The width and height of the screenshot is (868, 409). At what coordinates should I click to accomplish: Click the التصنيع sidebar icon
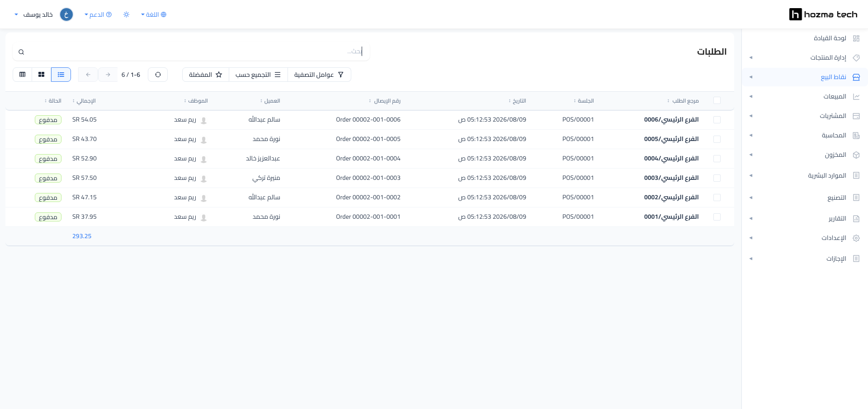pos(856,197)
